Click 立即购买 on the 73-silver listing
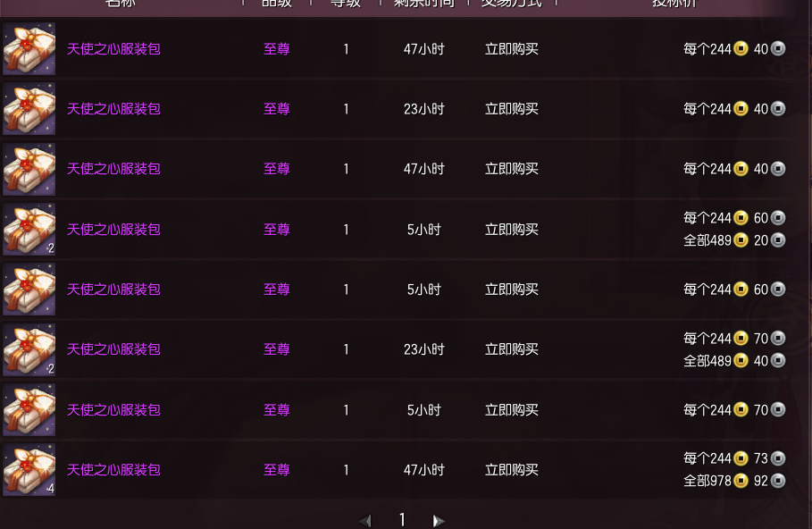 (512, 470)
